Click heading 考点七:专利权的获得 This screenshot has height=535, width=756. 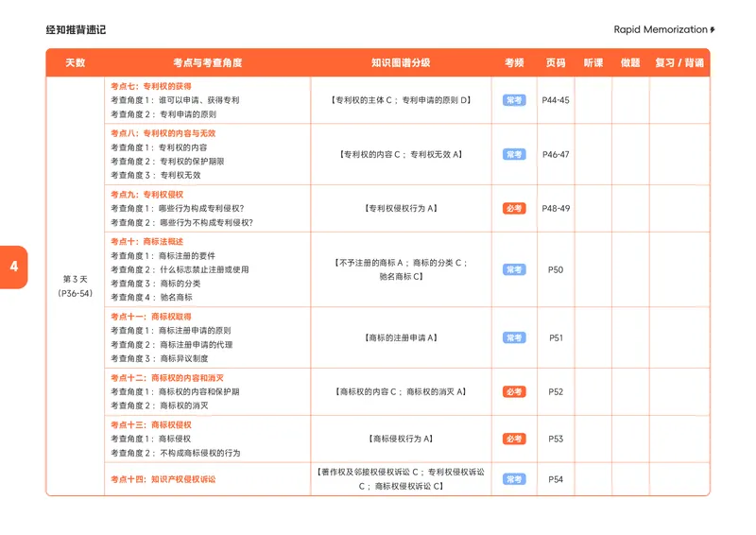pos(151,86)
